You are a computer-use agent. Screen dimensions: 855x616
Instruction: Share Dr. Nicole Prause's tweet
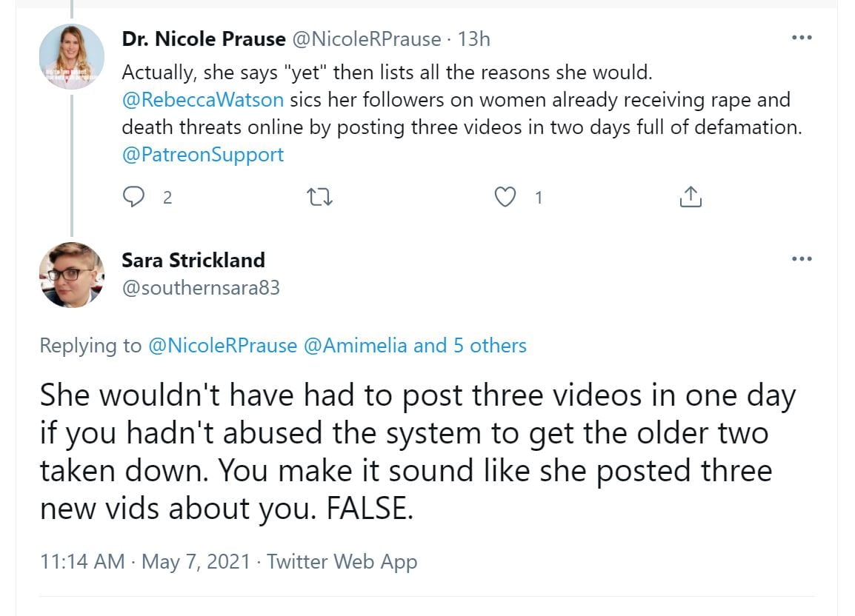click(690, 197)
